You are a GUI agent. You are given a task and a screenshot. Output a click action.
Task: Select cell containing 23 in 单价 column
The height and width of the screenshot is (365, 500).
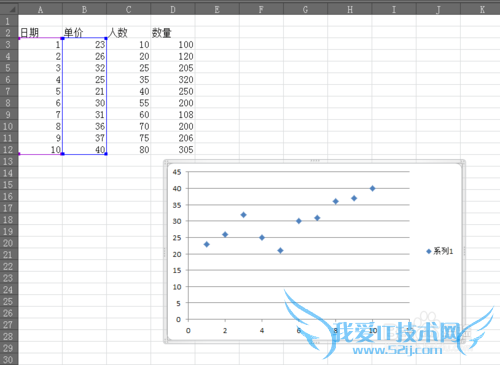point(84,44)
